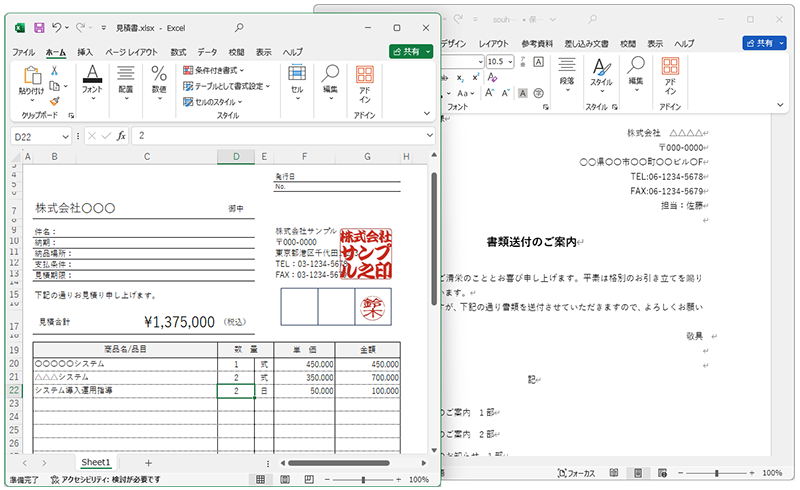
Task: Select the Format Painter brush in Excel
Action: click(x=55, y=100)
